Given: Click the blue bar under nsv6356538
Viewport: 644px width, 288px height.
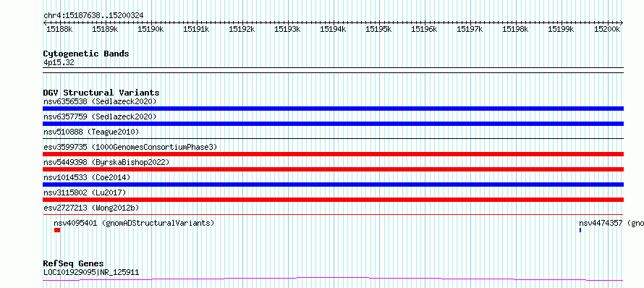Looking at the screenshot, I should pos(333,109).
